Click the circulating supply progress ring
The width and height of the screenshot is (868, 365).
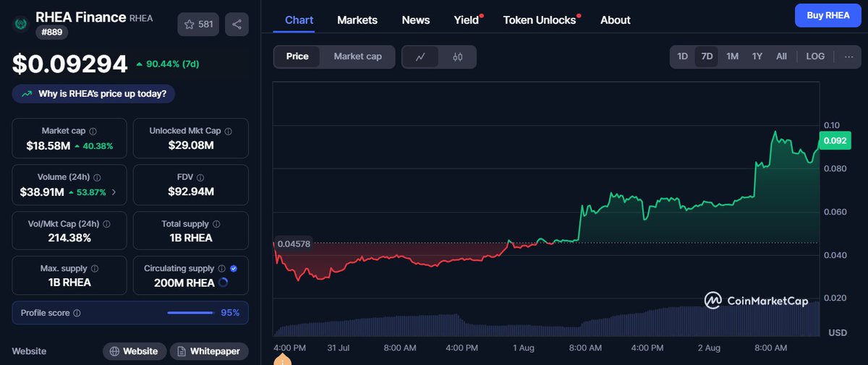click(x=223, y=283)
